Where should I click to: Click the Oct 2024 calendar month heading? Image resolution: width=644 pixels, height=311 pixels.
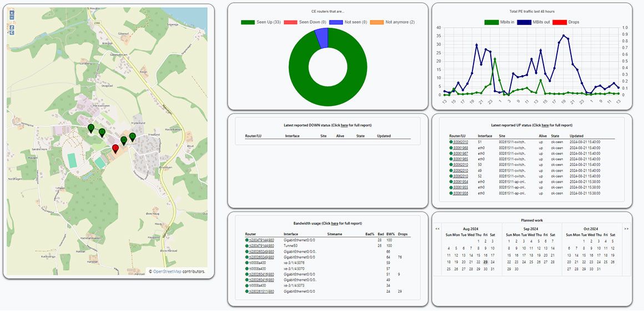591,229
